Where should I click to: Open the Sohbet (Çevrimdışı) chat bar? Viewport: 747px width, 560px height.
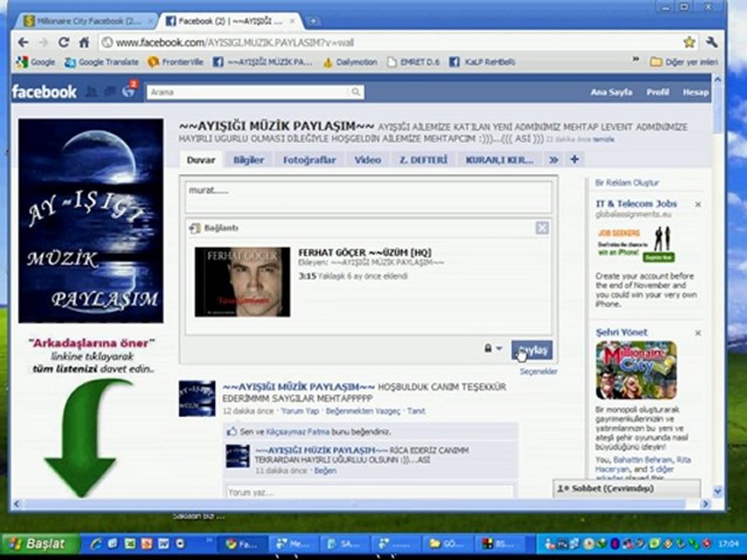click(627, 488)
